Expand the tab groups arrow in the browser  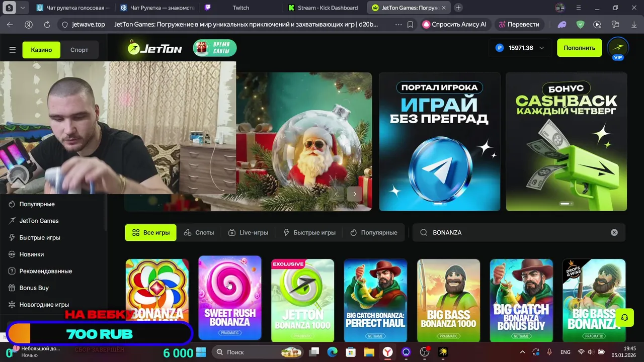(x=23, y=8)
